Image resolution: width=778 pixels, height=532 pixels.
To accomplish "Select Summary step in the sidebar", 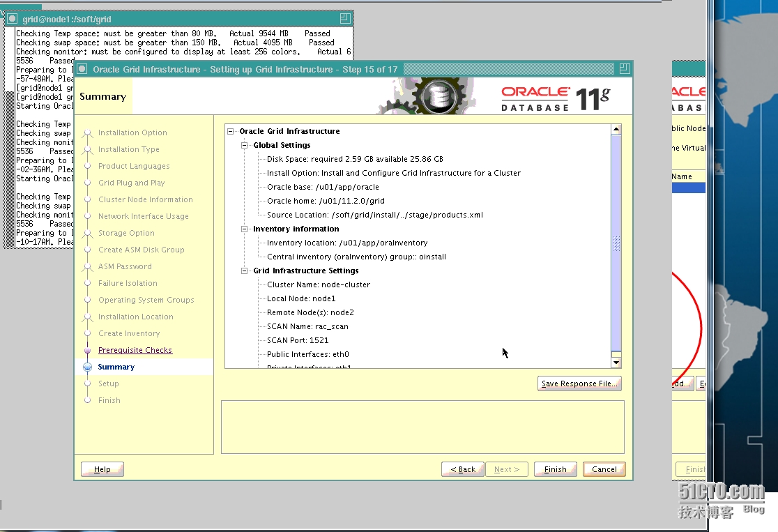I will point(116,367).
